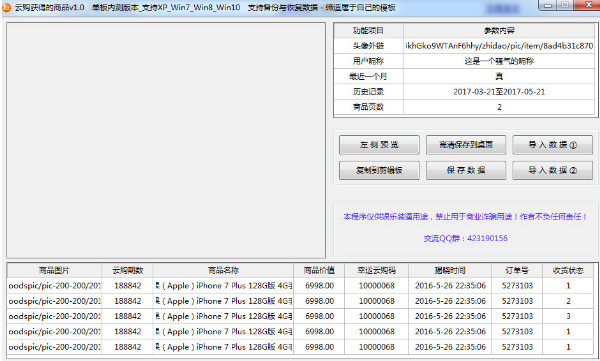The width and height of the screenshot is (600, 361).
Task: Click the 复制到剪辑板 button
Action: pyautogui.click(x=379, y=170)
